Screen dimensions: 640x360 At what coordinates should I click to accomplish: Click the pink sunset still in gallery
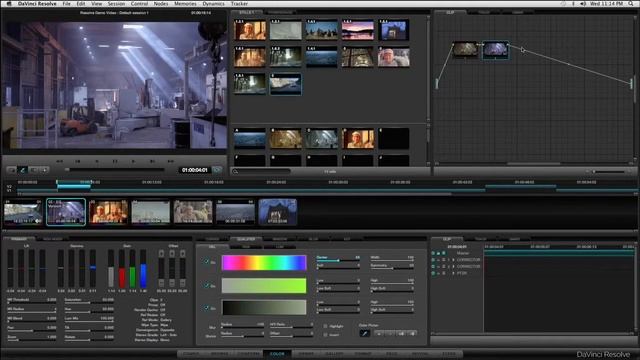358,30
